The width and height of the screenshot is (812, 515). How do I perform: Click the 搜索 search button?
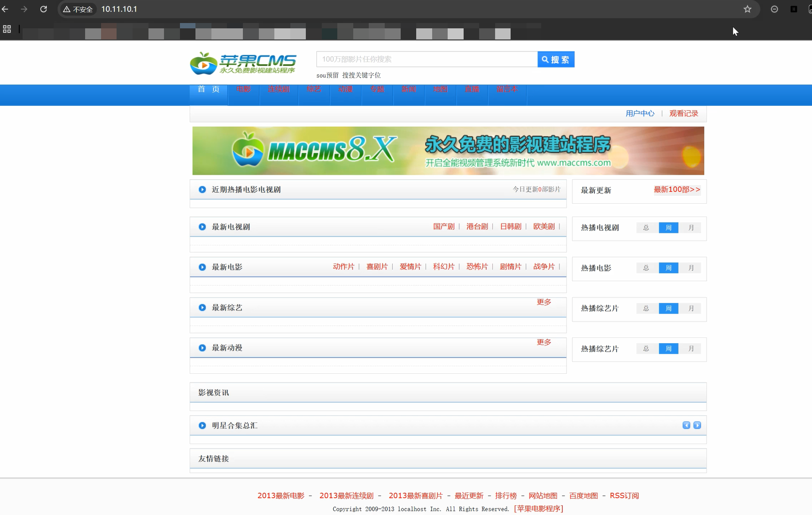pyautogui.click(x=556, y=59)
